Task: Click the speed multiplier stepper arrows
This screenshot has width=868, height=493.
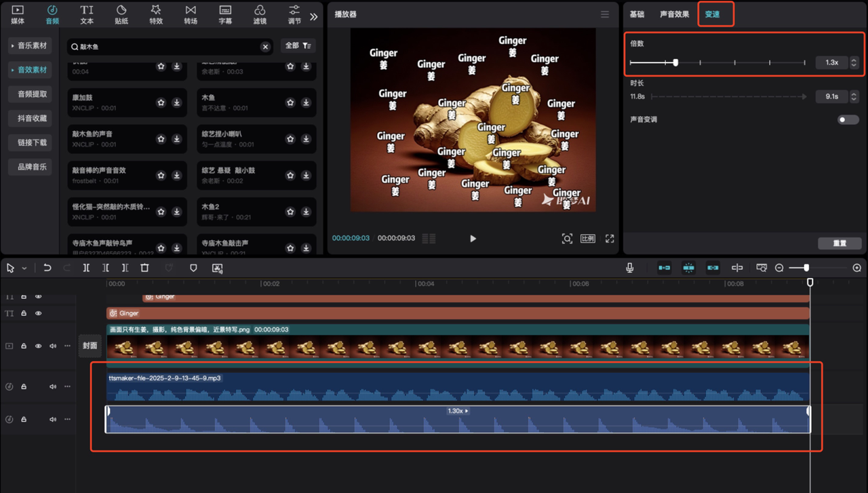Action: 854,62
